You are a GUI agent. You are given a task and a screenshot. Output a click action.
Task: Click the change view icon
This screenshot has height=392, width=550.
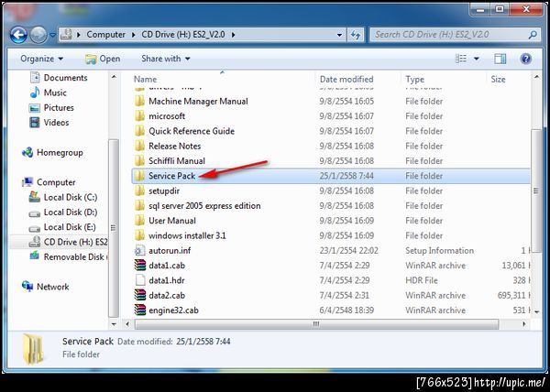coord(461,59)
